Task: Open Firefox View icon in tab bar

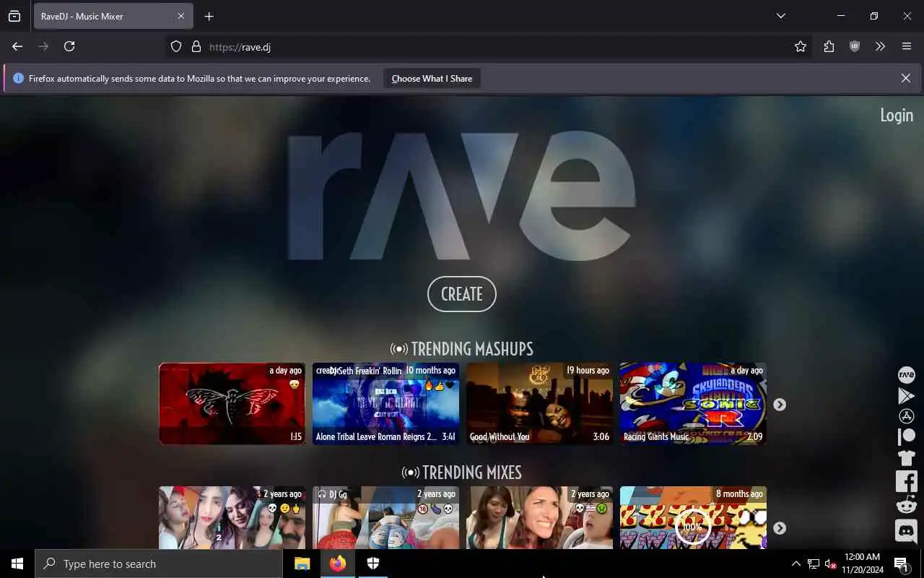Action: point(14,16)
